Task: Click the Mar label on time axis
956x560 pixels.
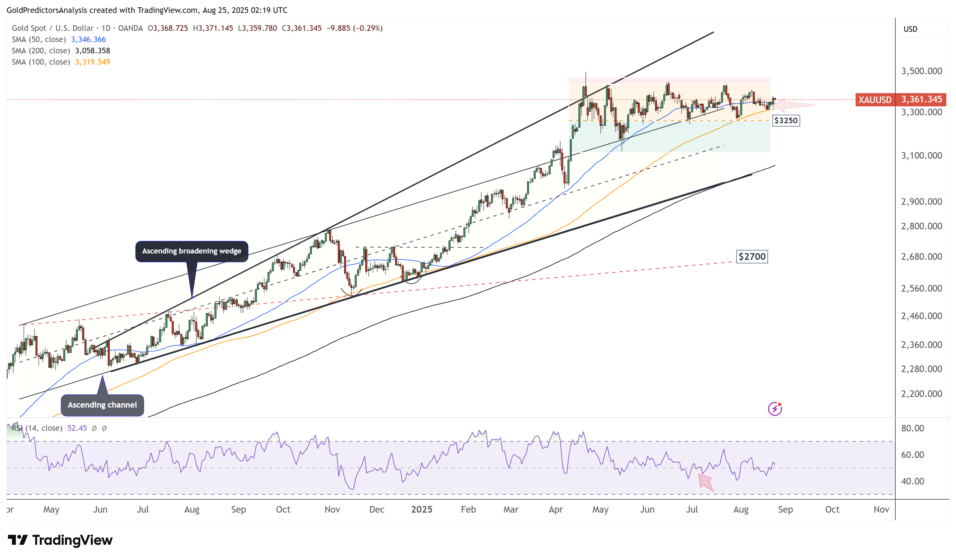Action: 510,510
